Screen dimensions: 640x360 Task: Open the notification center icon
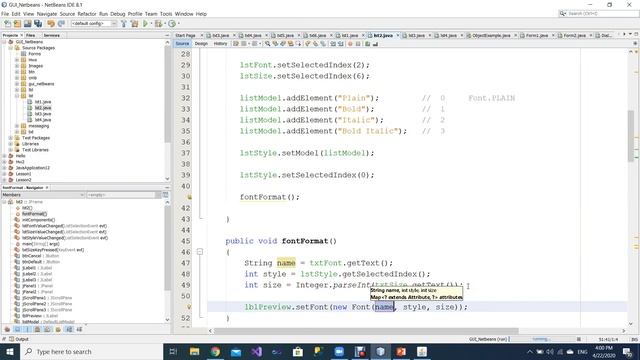(x=628, y=351)
